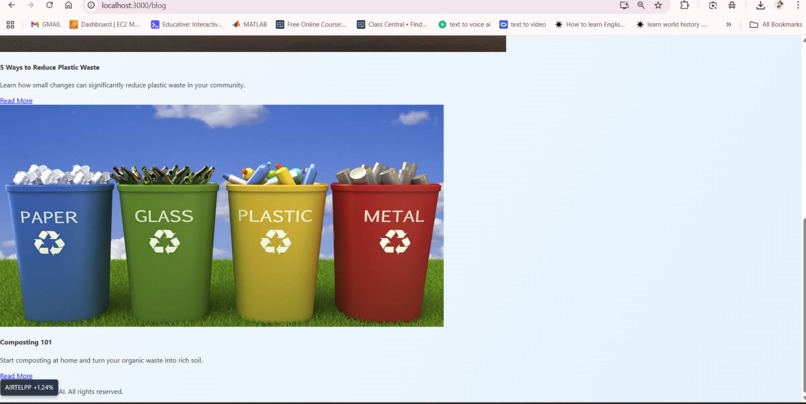Open the text to video bookmark

(523, 24)
